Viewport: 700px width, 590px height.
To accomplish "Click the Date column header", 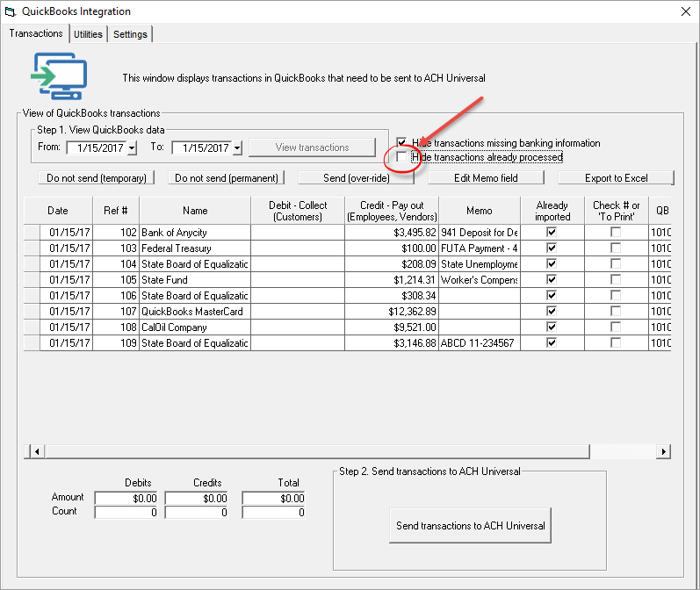I will [x=58, y=211].
